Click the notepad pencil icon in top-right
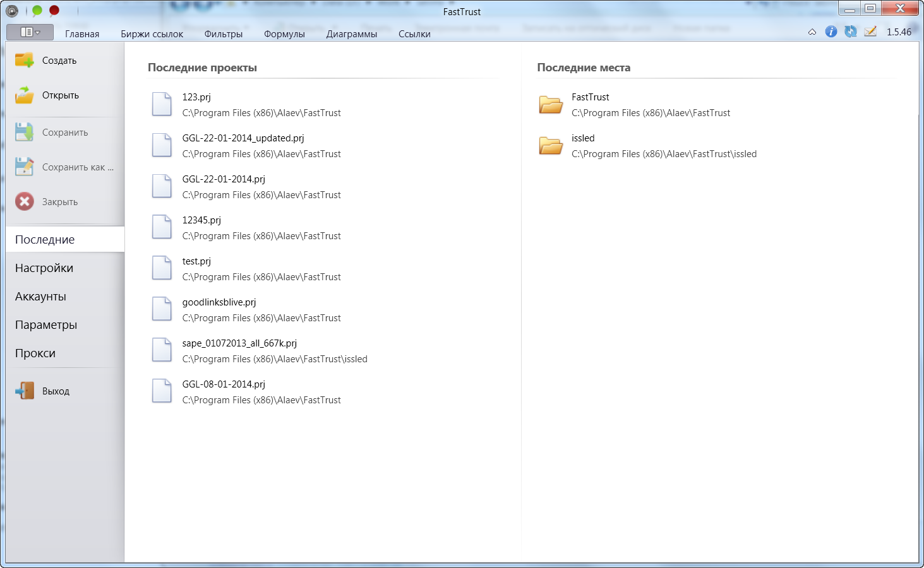 pyautogui.click(x=870, y=32)
